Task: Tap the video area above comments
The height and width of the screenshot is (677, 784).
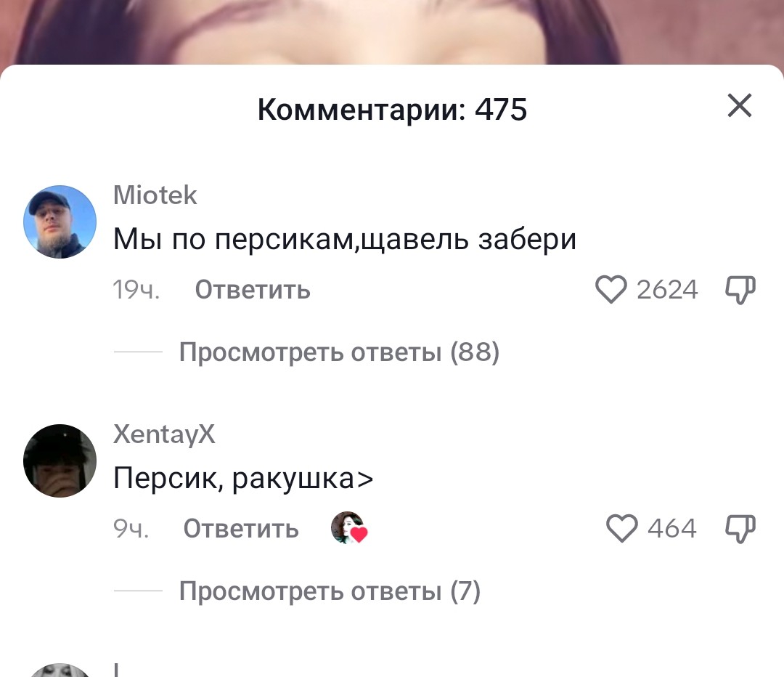Action: 392,31
